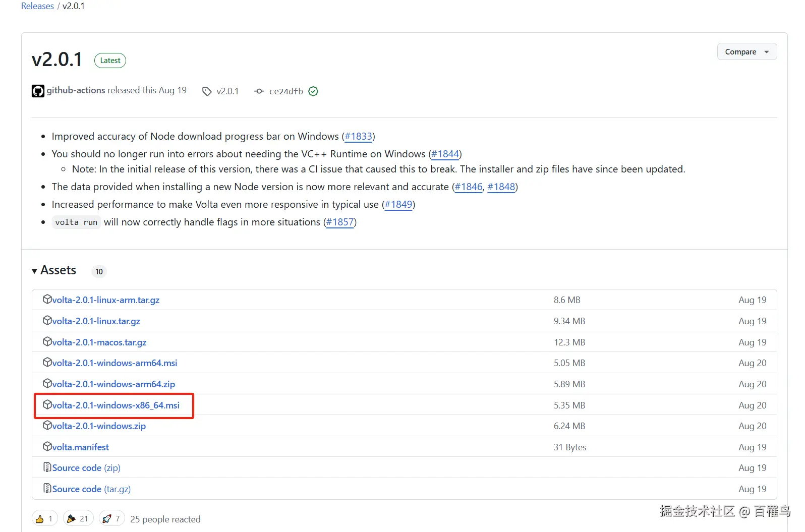Click the v2.0.1 release title heading
Image resolution: width=805 pixels, height=532 pixels.
pos(57,60)
